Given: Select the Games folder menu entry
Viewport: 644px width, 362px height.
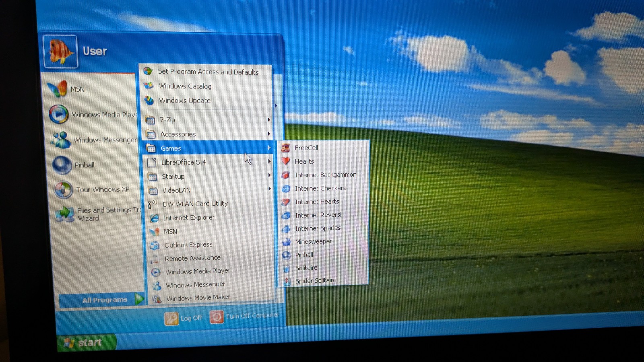Looking at the screenshot, I should (208, 148).
